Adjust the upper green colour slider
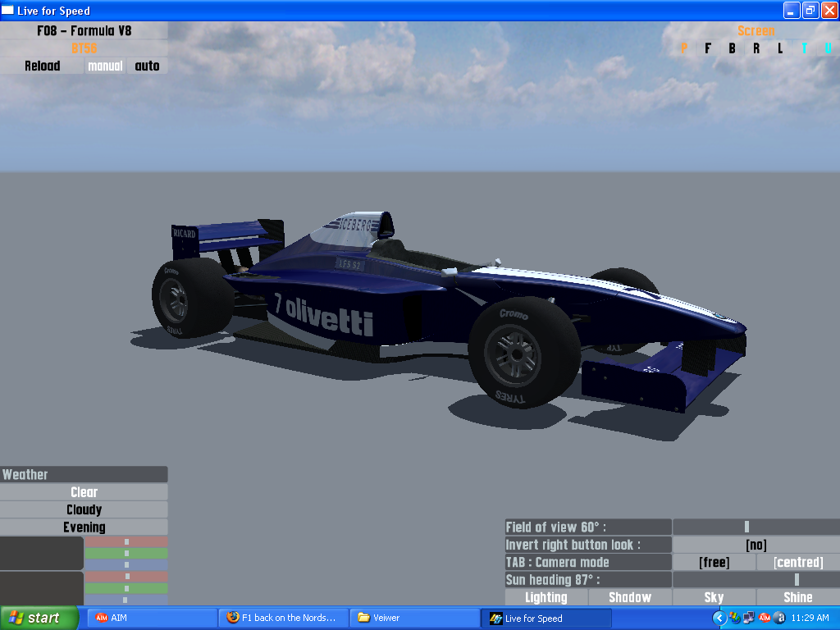The height and width of the screenshot is (630, 840). (x=126, y=554)
